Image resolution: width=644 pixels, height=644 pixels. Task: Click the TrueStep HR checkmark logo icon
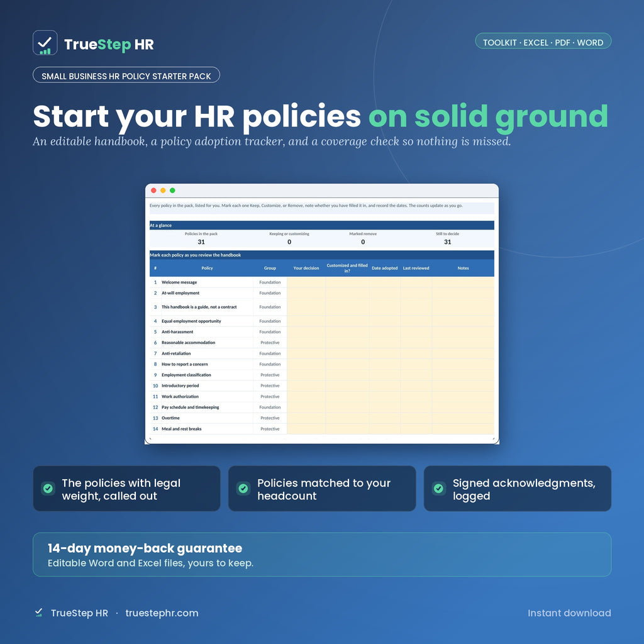tap(45, 43)
